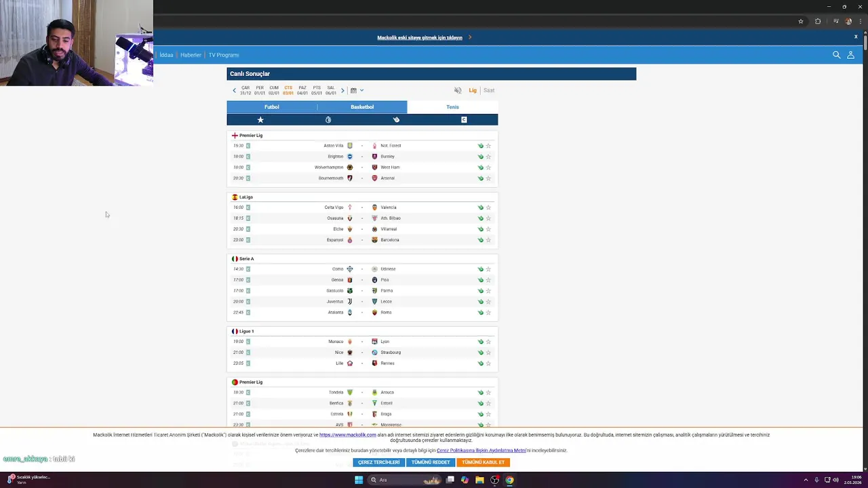Sort matches by Lig
Image resolution: width=868 pixels, height=488 pixels.
point(473,90)
